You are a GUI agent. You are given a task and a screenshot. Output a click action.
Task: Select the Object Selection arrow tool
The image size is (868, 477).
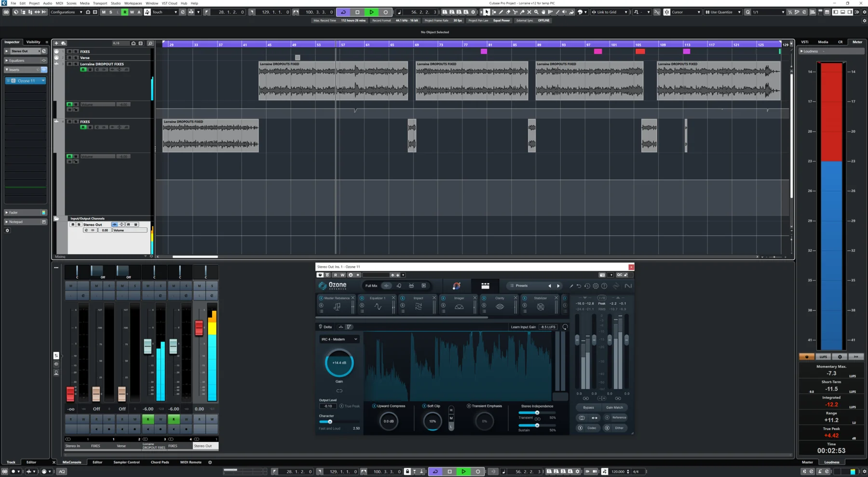coord(487,12)
